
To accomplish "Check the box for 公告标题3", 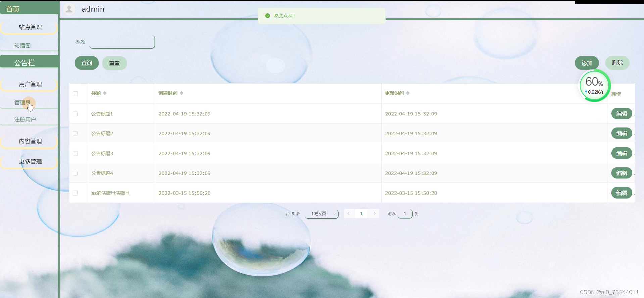I will 75,153.
